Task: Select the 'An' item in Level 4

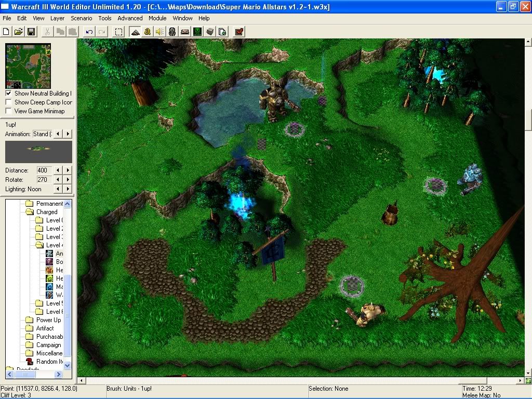Action: click(54, 254)
